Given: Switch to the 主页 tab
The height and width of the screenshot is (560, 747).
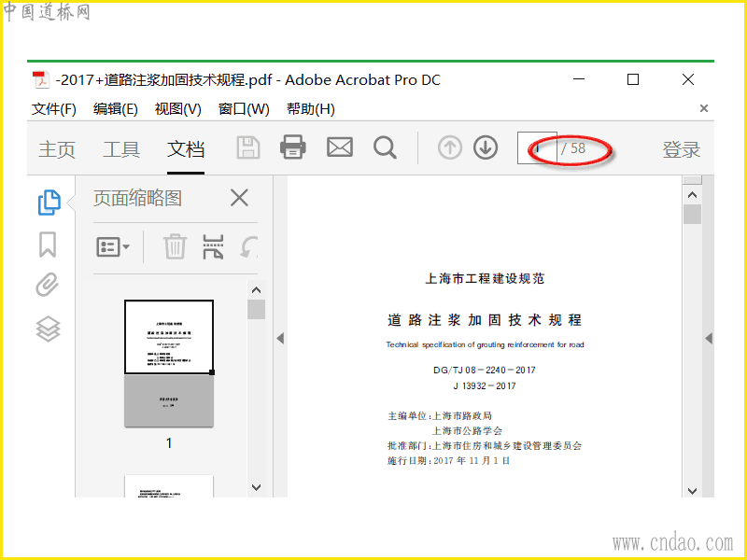Looking at the screenshot, I should [57, 149].
